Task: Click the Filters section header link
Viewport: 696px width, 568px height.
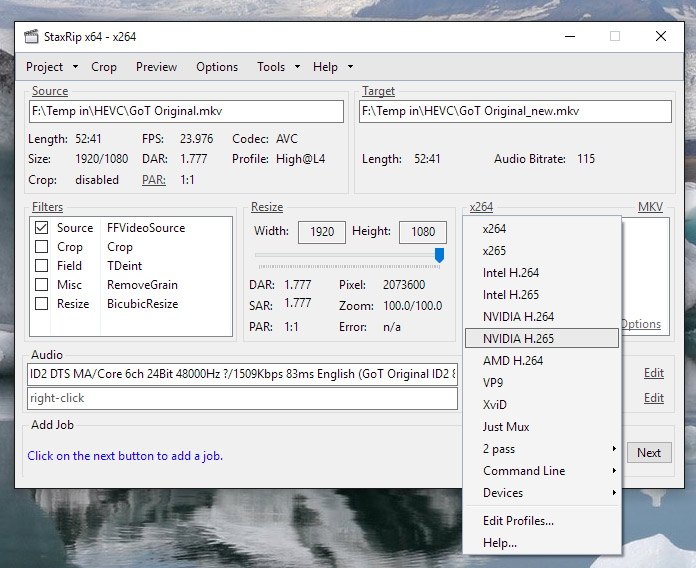Action: coord(47,207)
